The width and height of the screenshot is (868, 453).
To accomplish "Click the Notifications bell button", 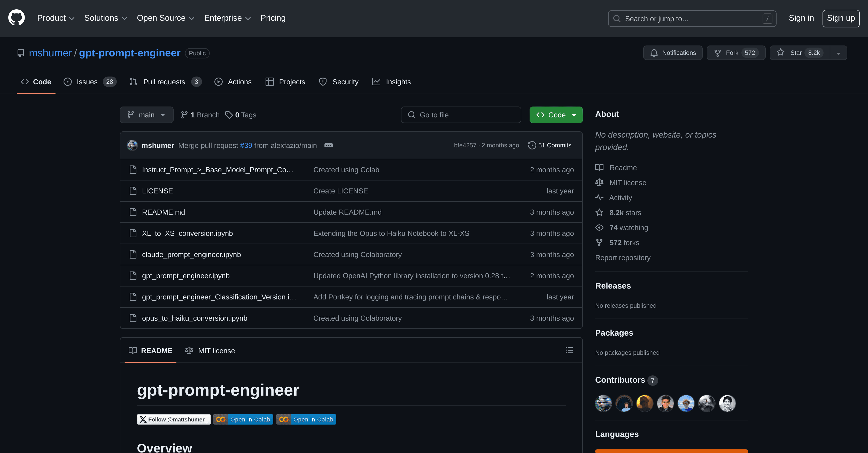I will pyautogui.click(x=672, y=53).
